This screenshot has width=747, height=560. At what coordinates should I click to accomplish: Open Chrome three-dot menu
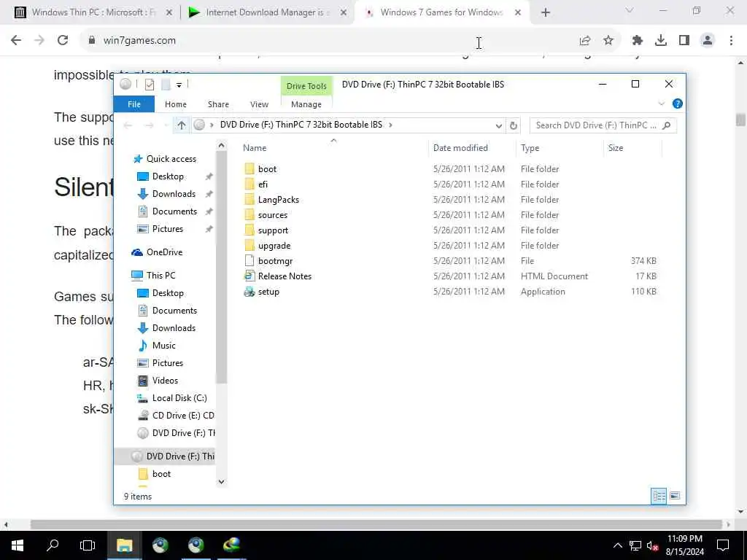[x=731, y=41]
